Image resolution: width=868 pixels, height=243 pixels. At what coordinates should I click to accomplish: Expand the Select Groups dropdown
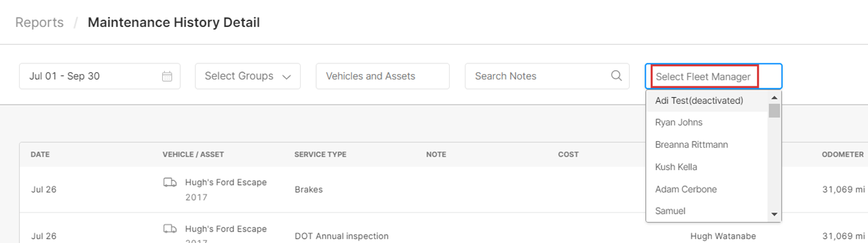tap(248, 76)
